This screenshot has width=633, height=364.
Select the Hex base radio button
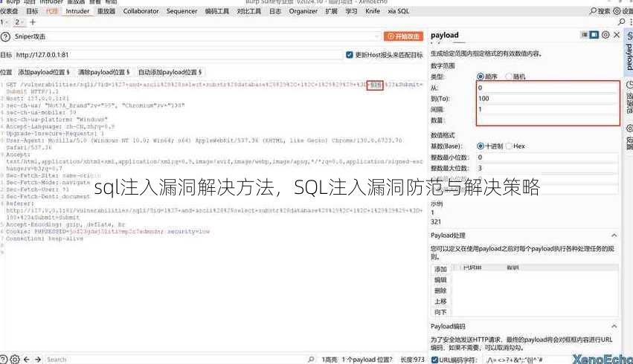(509, 146)
